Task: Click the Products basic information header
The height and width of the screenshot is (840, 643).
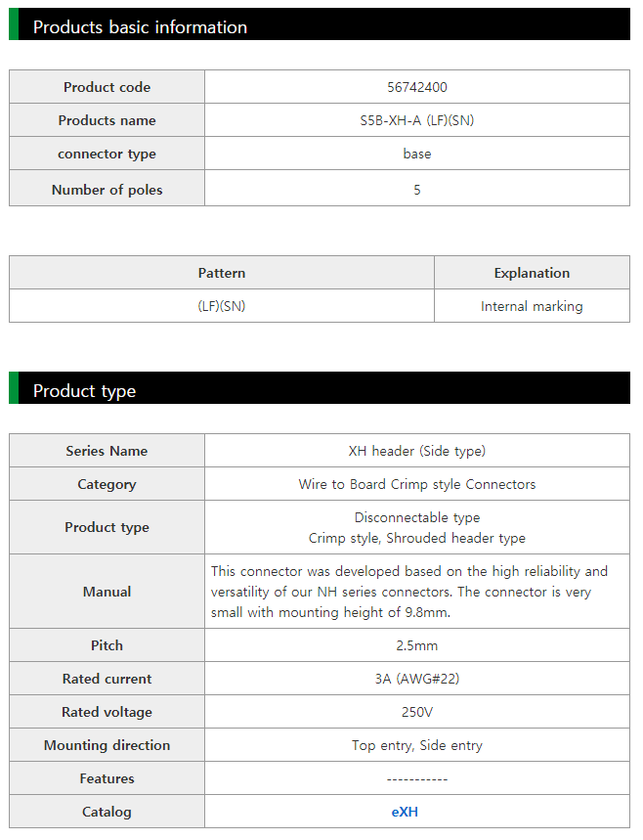Action: tap(140, 26)
